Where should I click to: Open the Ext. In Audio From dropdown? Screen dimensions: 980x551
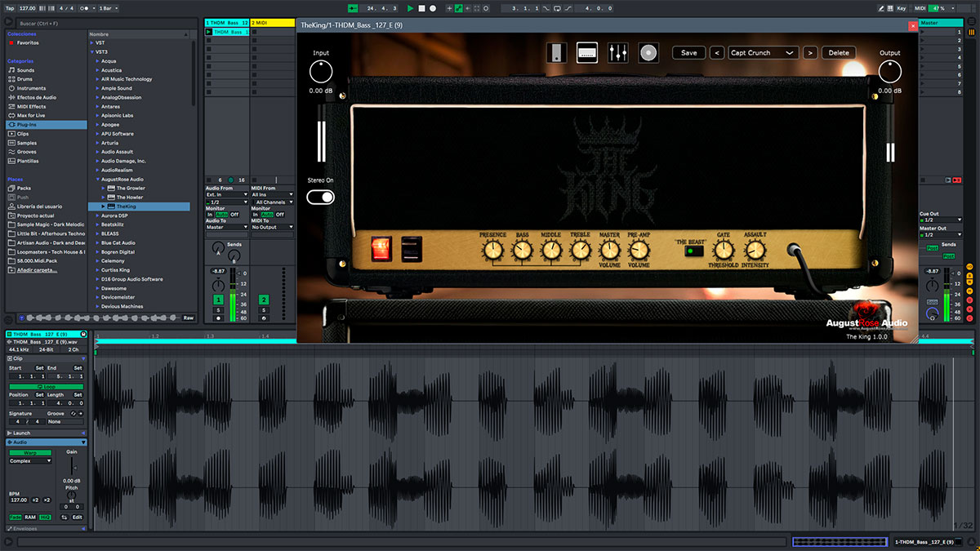(x=226, y=195)
